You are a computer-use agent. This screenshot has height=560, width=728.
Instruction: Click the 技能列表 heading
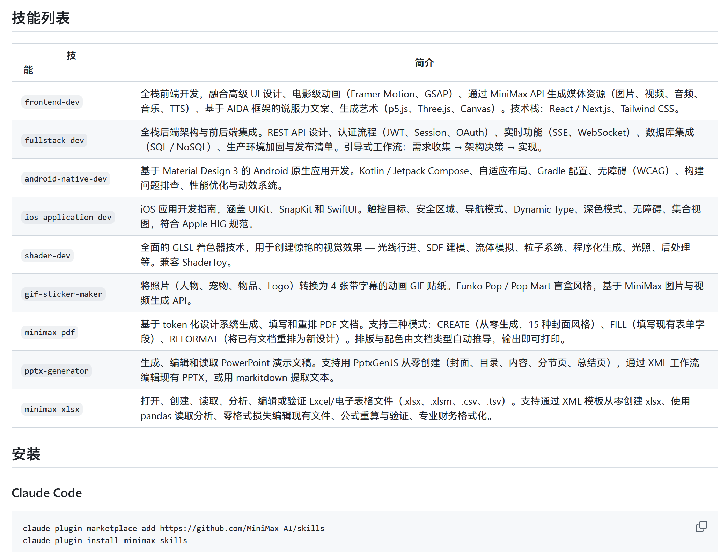[x=41, y=18]
